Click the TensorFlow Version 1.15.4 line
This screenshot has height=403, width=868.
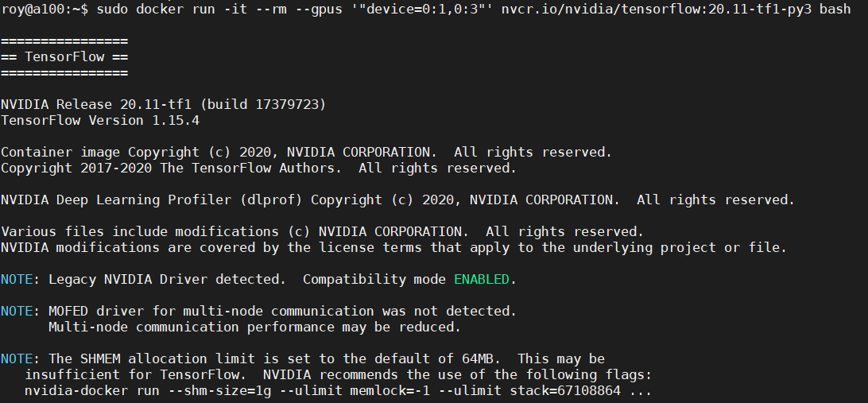point(100,121)
